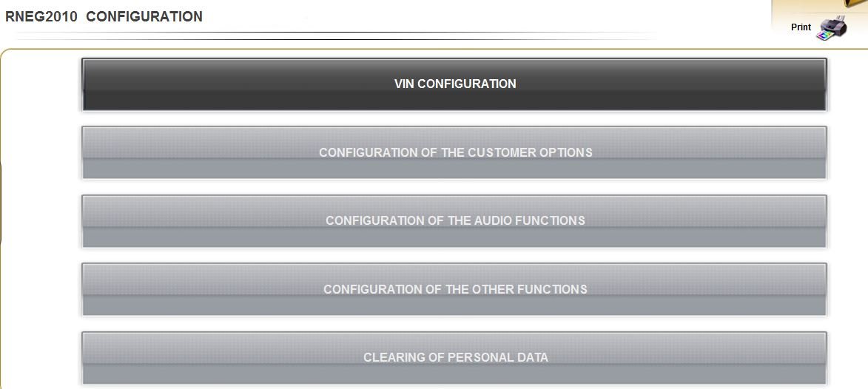Select CONFIGURATION OF THE AUDIO FUNCTIONS
This screenshot has height=389, width=868.
tap(454, 221)
